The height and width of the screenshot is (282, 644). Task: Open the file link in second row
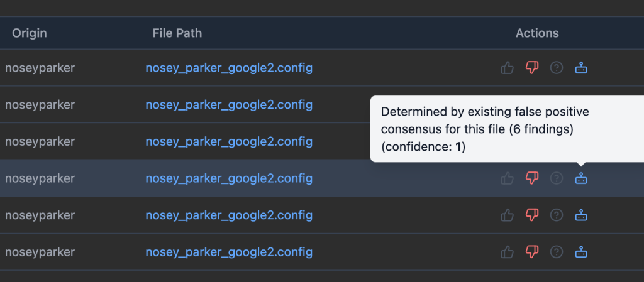pos(229,104)
